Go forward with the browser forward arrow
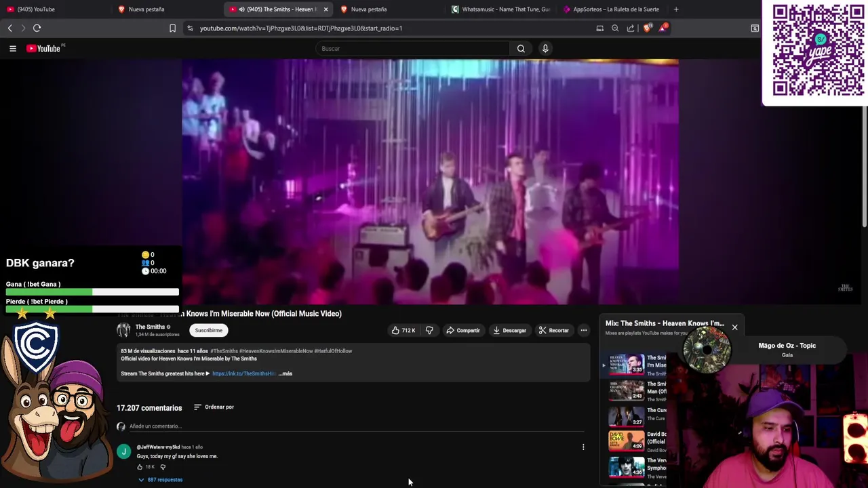This screenshot has height=488, width=868. pos(22,28)
